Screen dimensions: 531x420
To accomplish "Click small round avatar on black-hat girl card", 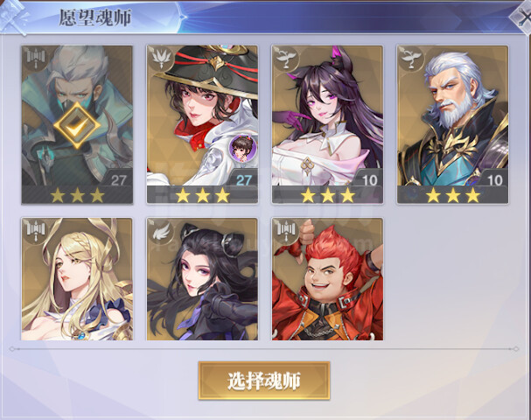I will [242, 148].
